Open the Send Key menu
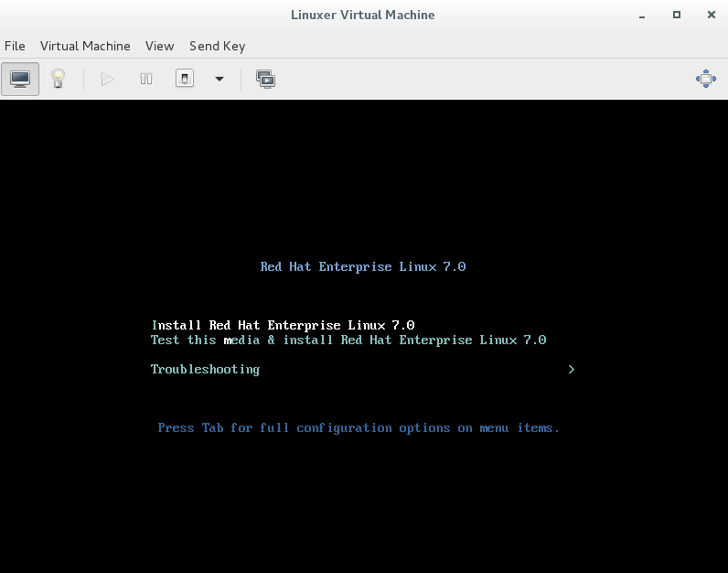 tap(218, 46)
